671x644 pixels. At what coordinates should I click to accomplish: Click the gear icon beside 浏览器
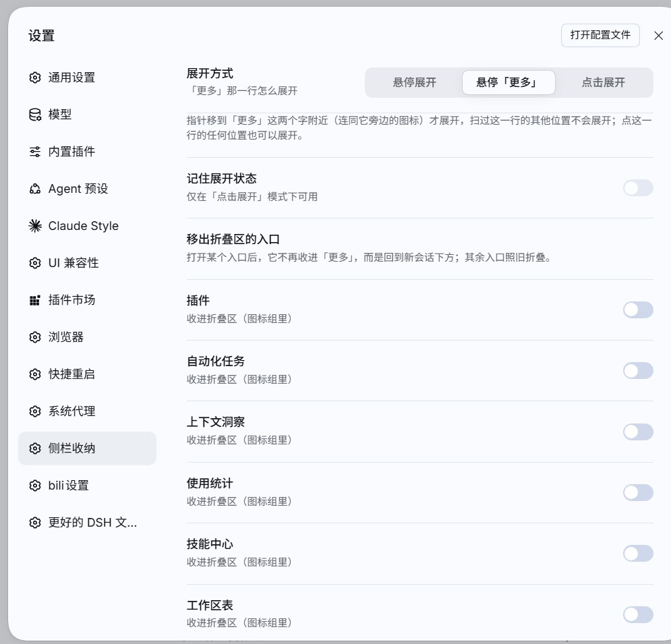35,337
